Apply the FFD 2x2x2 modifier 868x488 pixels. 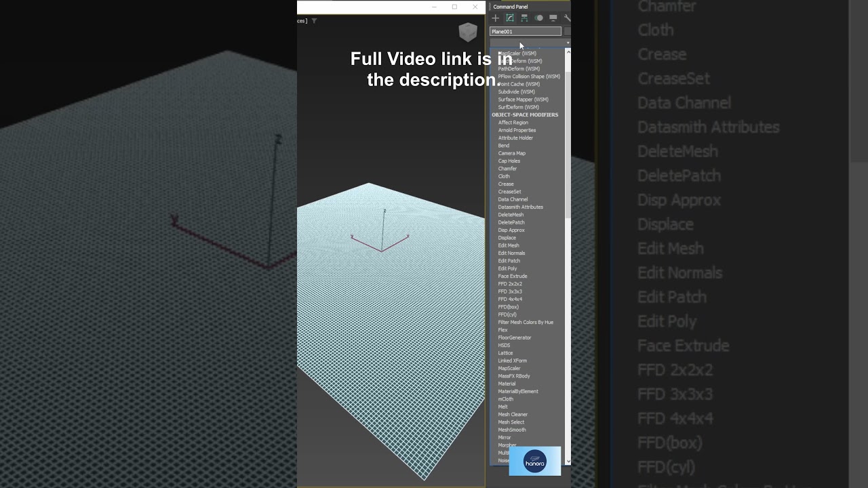click(x=510, y=284)
